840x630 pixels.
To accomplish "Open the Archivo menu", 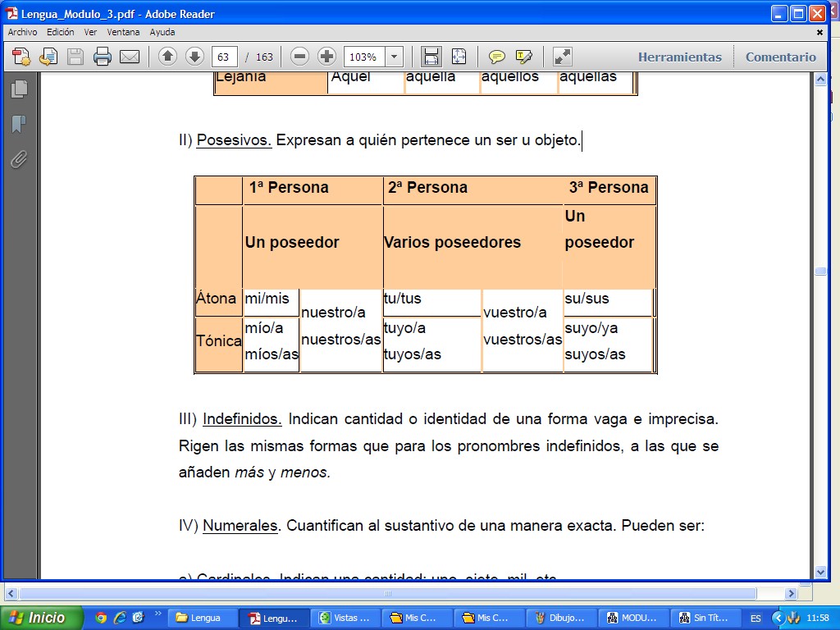I will (x=22, y=32).
